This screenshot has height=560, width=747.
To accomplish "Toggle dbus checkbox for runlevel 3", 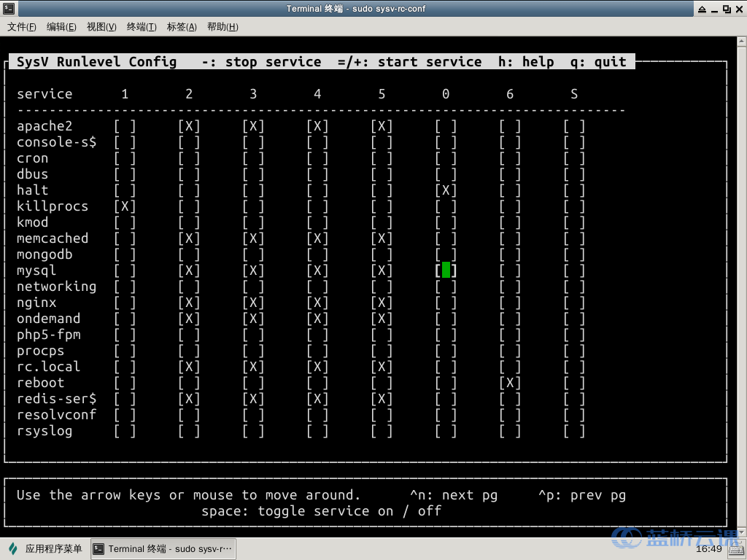I will click(x=253, y=174).
